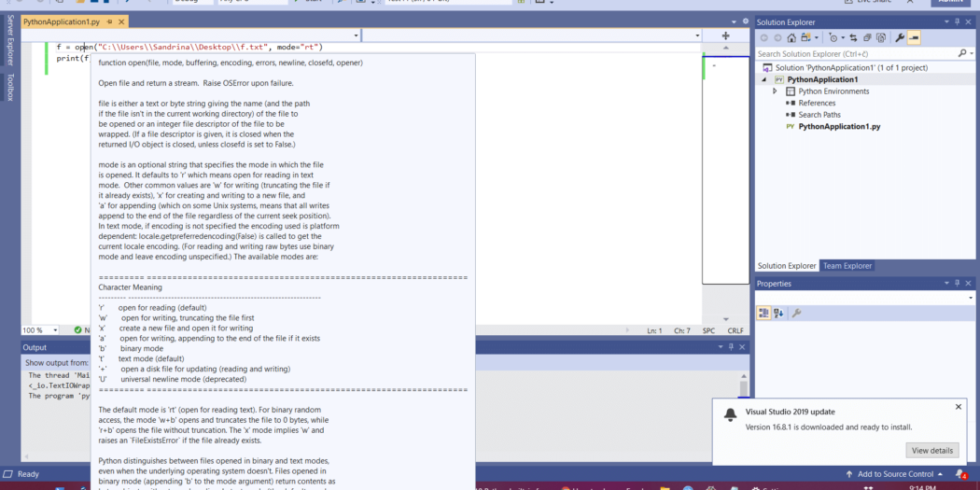Select PythonApplication1.py in Solution Explorer
Image resolution: width=980 pixels, height=490 pixels.
coord(839,126)
